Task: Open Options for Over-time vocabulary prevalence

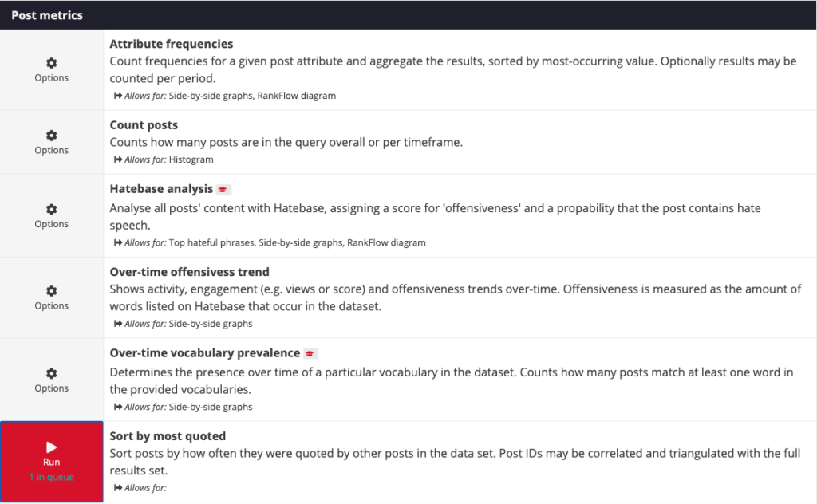Action: coord(51,372)
